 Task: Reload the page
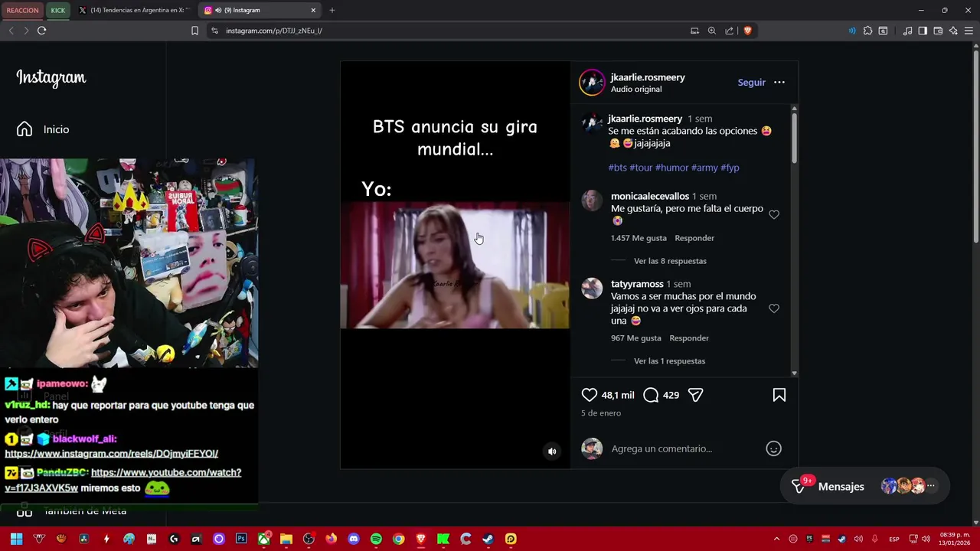[41, 31]
